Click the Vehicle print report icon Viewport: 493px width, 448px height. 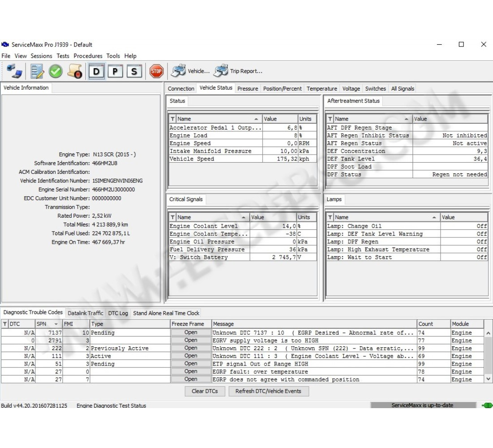pos(177,70)
